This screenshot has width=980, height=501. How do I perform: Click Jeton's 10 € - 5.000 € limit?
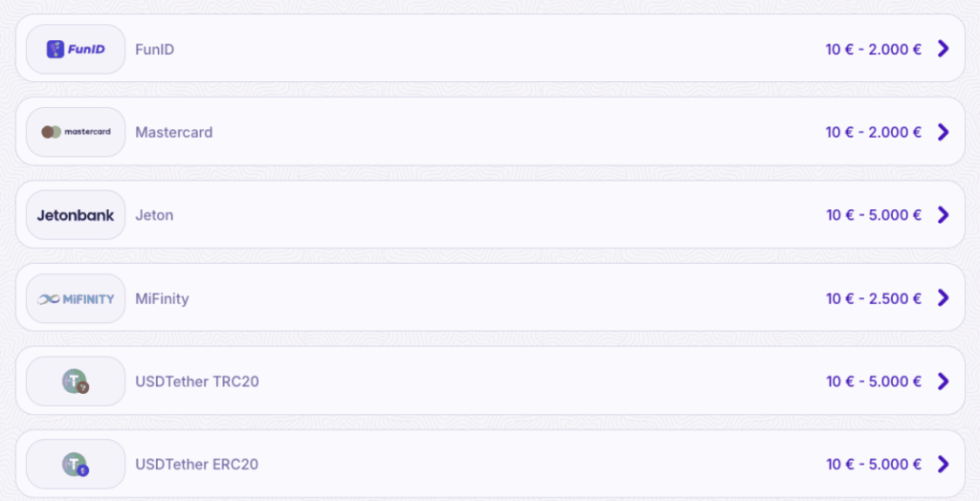pos(874,215)
